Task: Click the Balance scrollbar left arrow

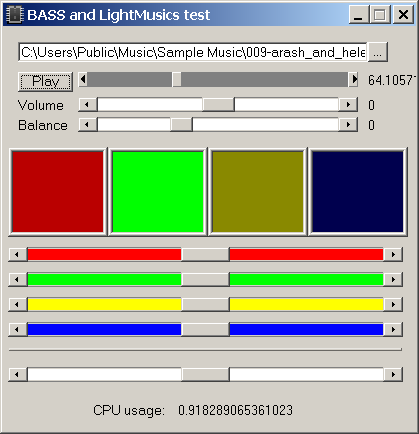Action: (88, 125)
